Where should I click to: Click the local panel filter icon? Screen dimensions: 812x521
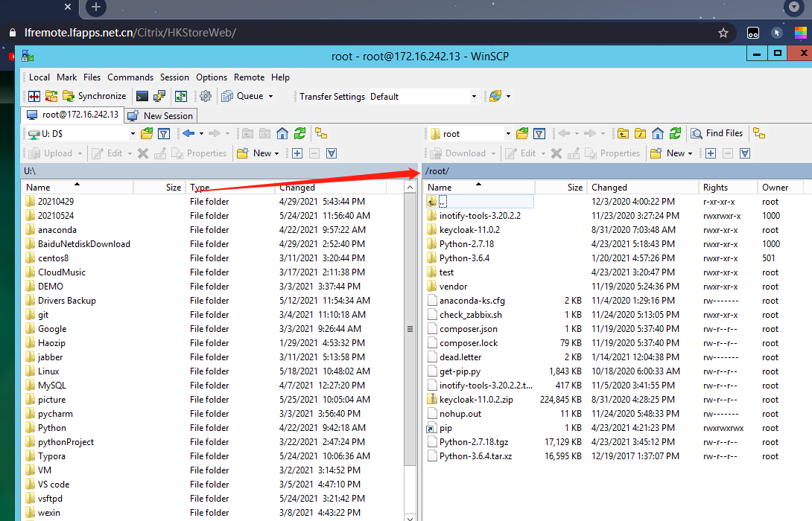(164, 134)
